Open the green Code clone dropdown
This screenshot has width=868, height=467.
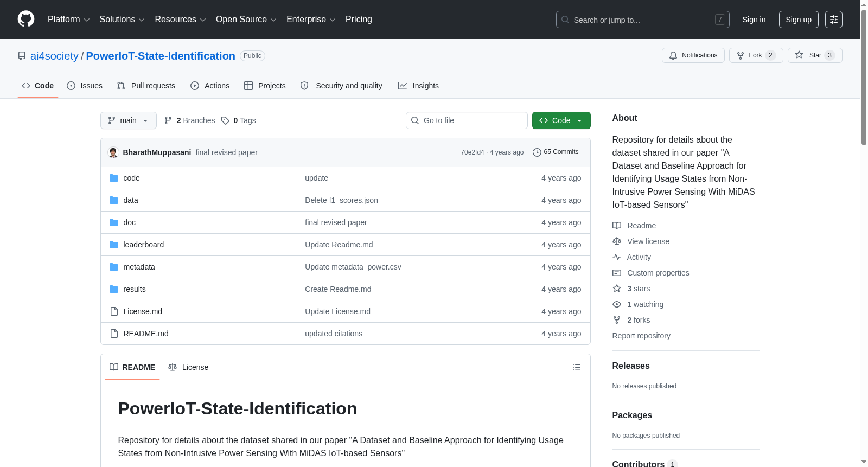[561, 120]
